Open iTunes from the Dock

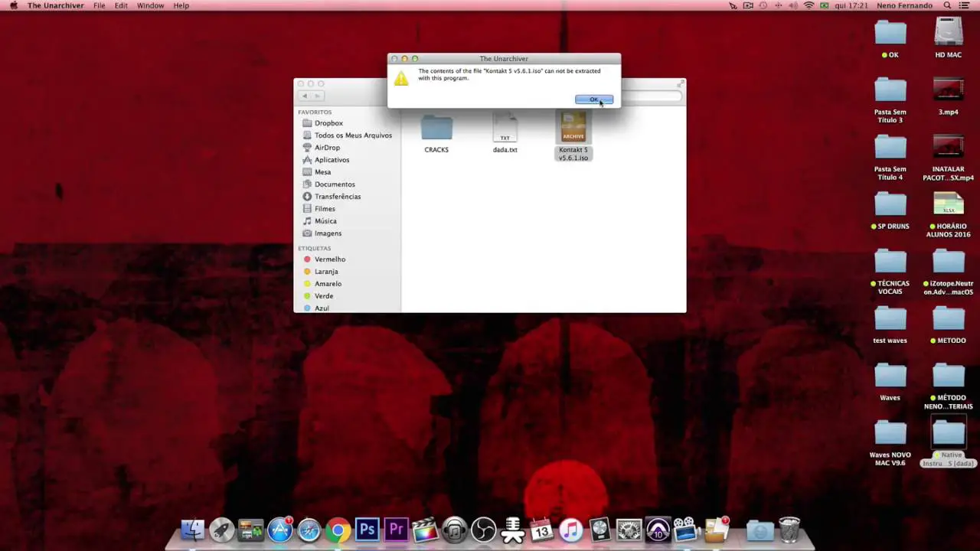570,530
